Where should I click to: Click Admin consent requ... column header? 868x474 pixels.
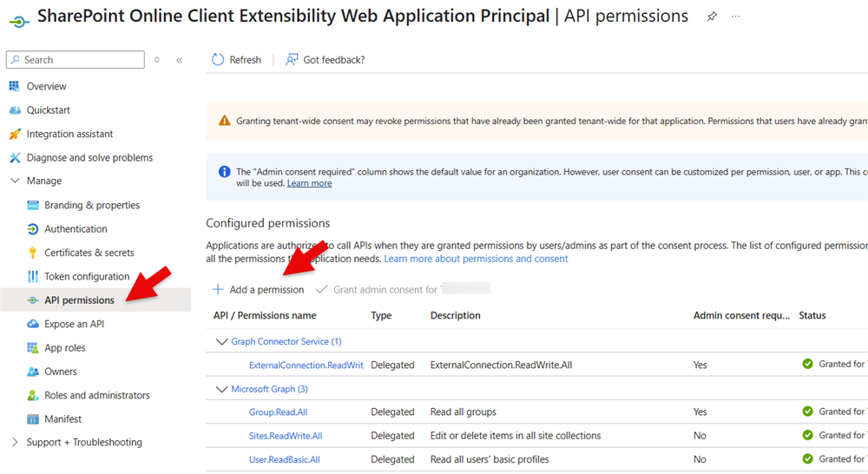742,316
